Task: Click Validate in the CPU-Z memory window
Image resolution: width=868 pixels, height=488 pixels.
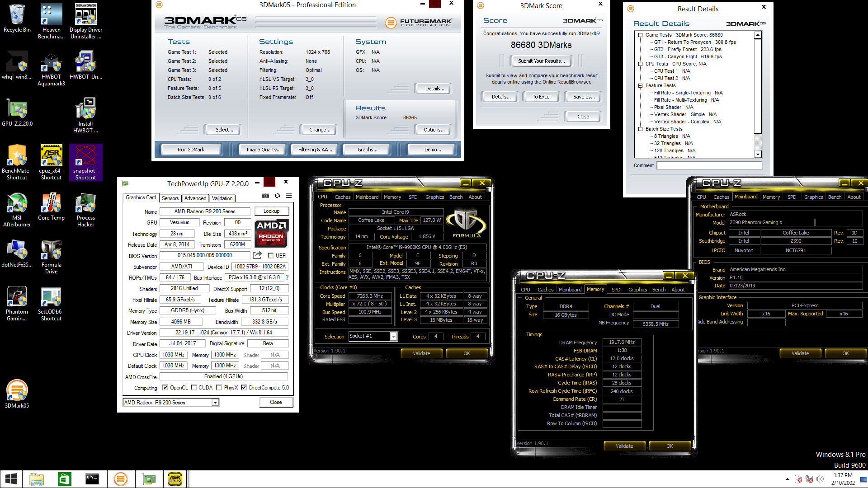Action: [x=624, y=446]
